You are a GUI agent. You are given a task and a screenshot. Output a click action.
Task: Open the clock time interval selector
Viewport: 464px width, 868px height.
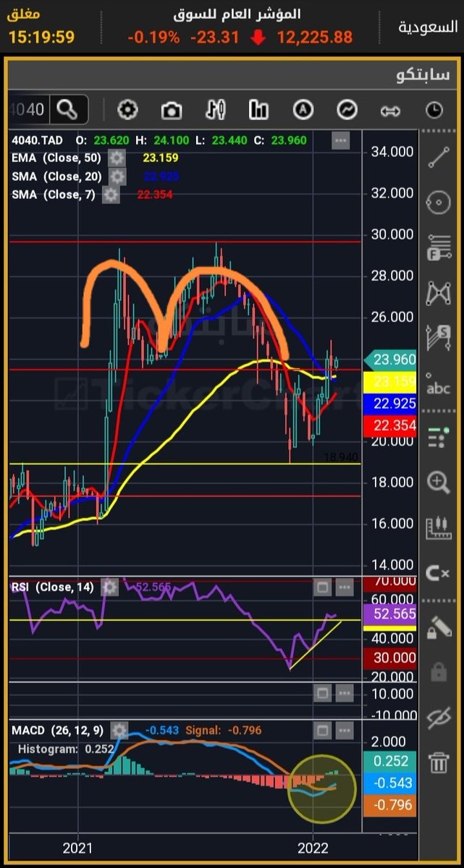click(x=434, y=110)
